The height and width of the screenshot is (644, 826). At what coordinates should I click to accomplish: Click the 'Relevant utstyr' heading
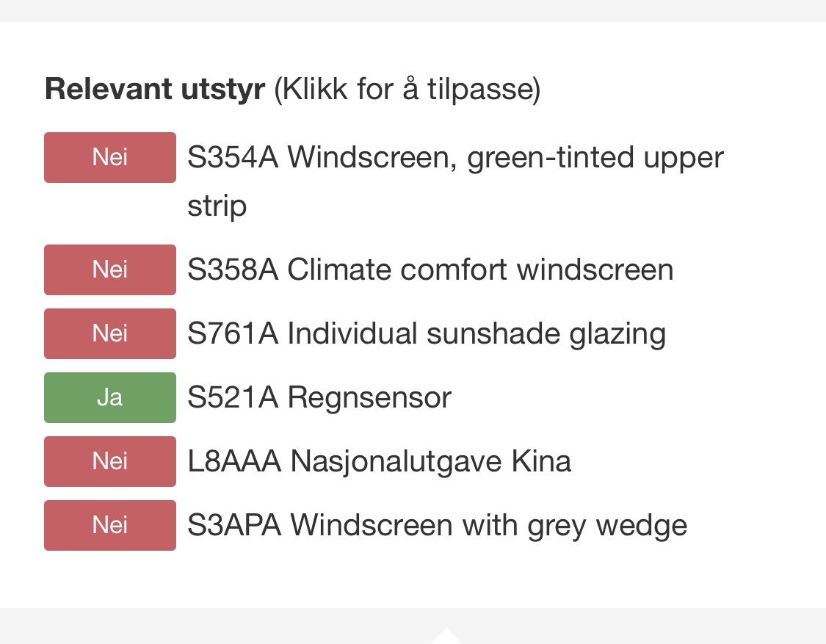154,90
